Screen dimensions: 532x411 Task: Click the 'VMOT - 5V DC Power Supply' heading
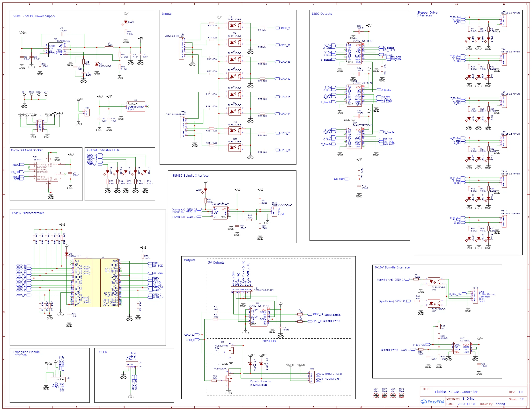34,16
